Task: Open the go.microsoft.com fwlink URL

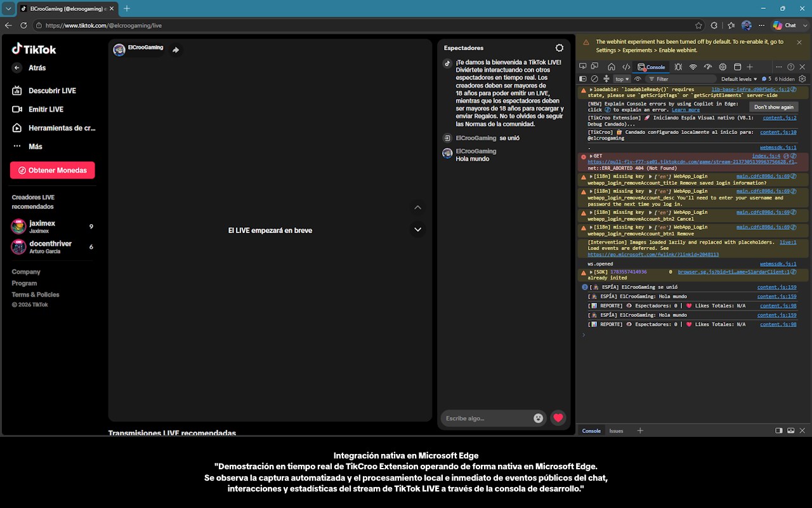Action: coord(653,255)
